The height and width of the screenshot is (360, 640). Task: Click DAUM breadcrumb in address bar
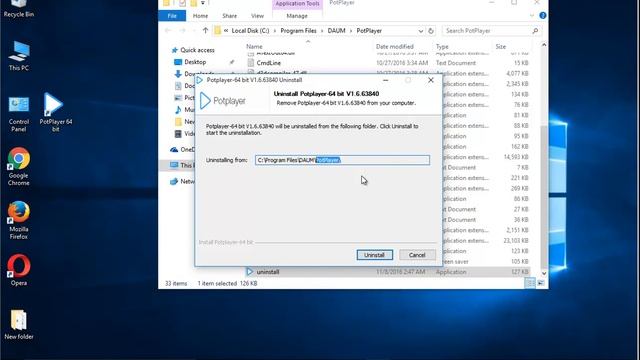(336, 31)
